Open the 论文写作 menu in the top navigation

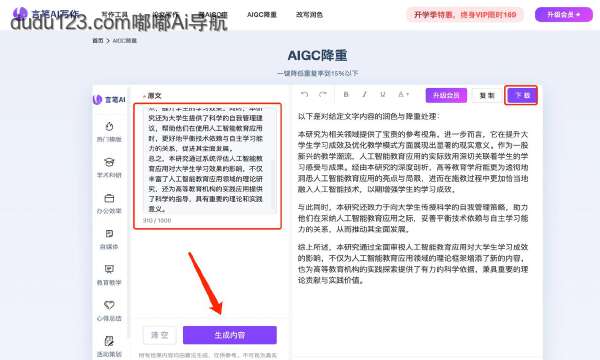point(165,15)
